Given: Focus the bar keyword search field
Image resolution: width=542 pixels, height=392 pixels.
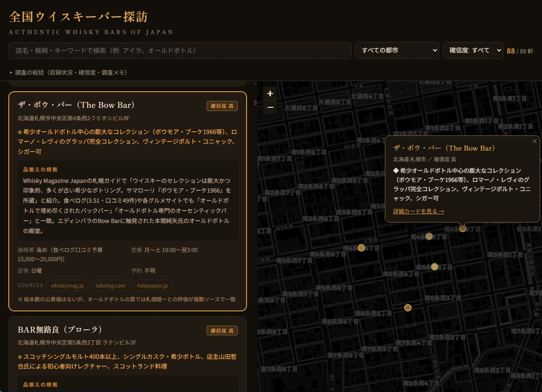Looking at the screenshot, I should coord(180,50).
